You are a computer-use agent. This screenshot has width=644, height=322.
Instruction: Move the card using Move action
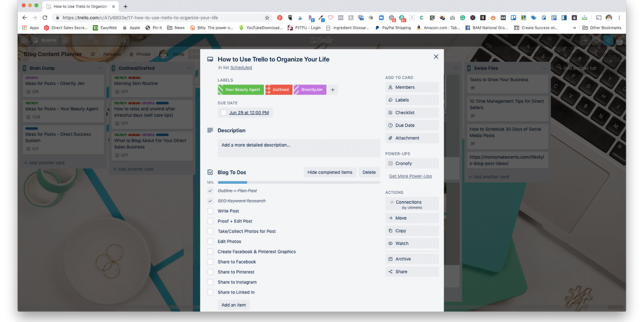(412, 218)
